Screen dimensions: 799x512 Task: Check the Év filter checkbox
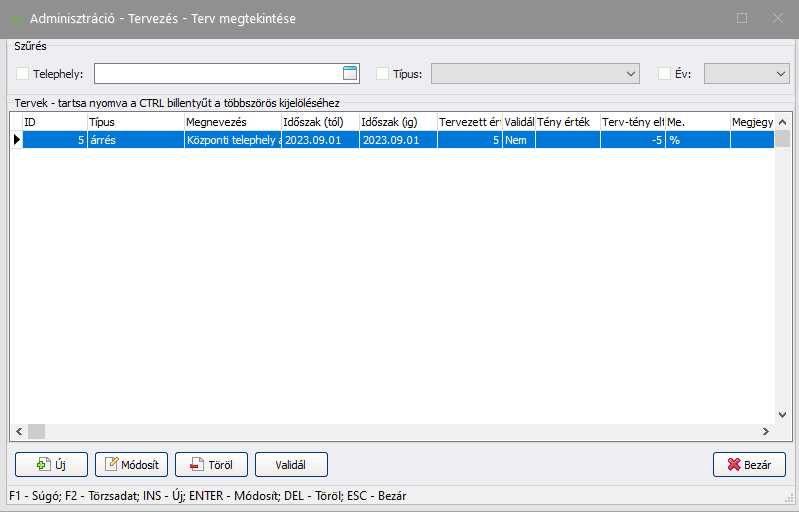point(664,73)
